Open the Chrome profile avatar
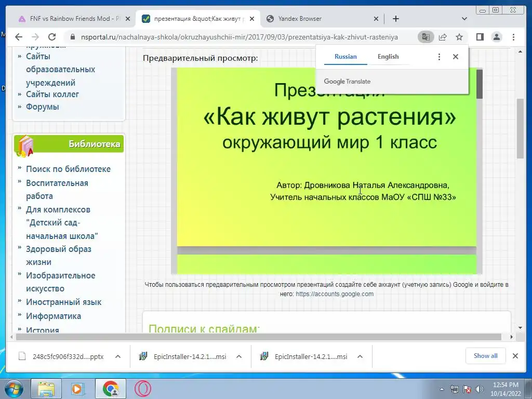The image size is (532, 399). [497, 37]
